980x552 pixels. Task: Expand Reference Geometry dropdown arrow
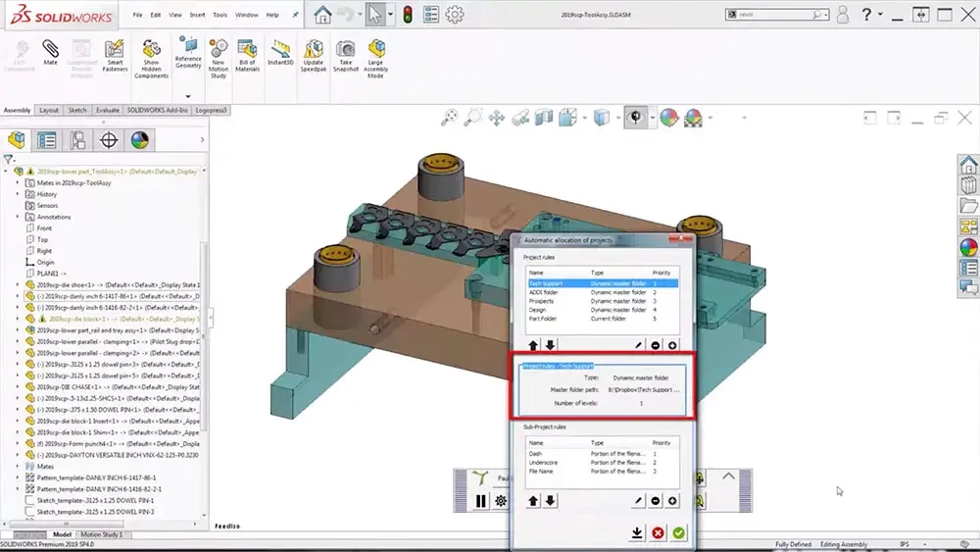coord(188,96)
